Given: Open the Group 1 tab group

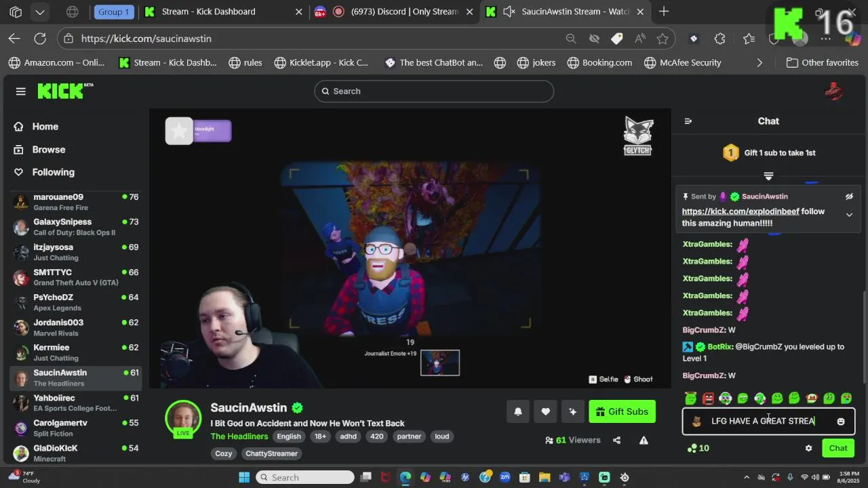Looking at the screenshot, I should (113, 12).
